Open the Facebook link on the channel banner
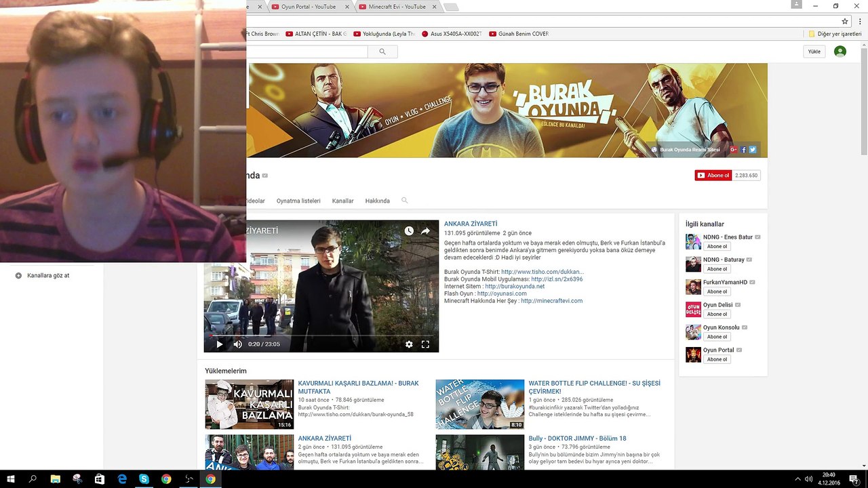This screenshot has width=868, height=488. pyautogui.click(x=743, y=150)
